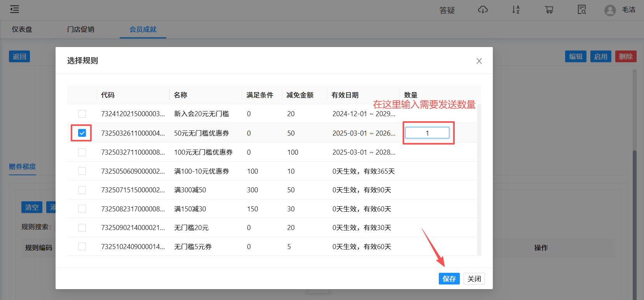The image size is (644, 300).
Task: Check the 满100-10元优惠券 row checkbox
Action: click(x=82, y=171)
